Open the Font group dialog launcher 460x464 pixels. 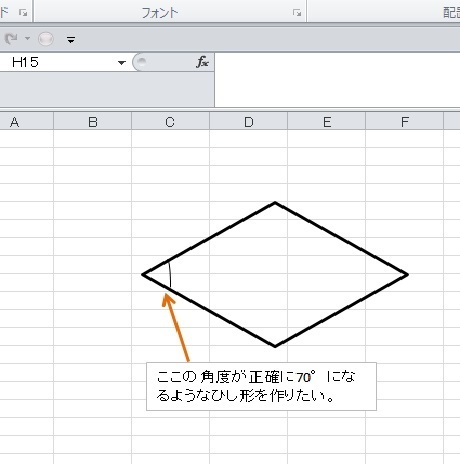(297, 13)
